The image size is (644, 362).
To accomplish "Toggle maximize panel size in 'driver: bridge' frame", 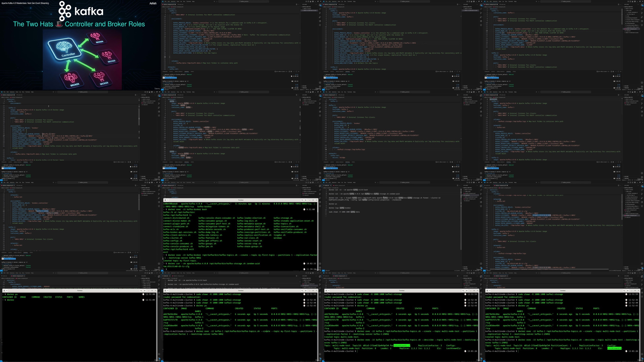I will point(458,162).
